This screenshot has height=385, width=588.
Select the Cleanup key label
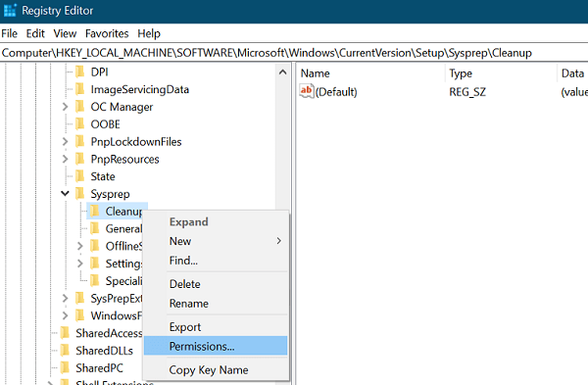(x=123, y=211)
